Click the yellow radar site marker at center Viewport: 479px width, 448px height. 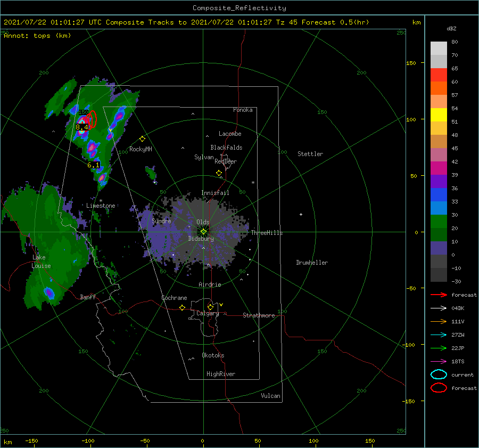coord(203,232)
